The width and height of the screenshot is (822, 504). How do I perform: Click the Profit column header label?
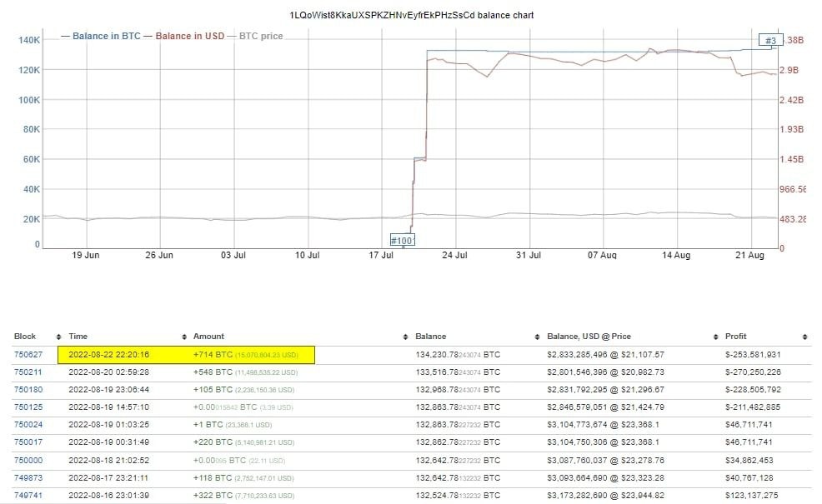pos(736,337)
